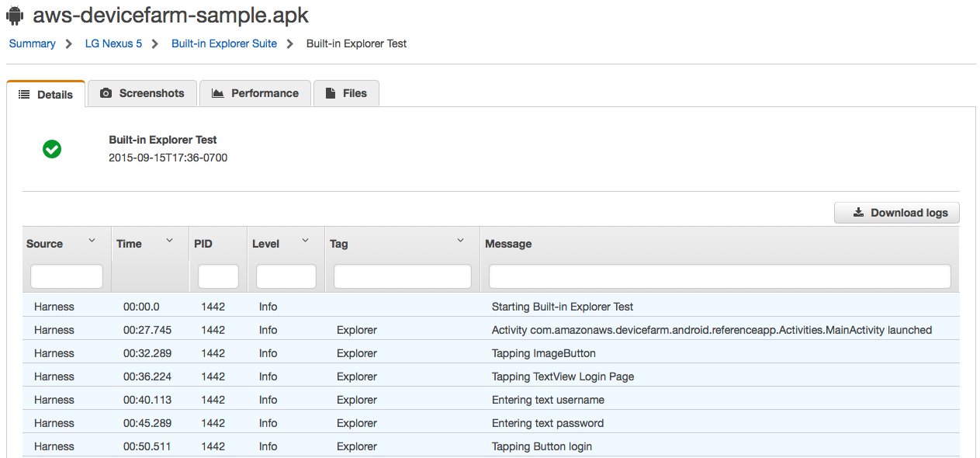
Task: Click the Built-in Explorer Suite breadcrumb link
Action: pos(224,43)
